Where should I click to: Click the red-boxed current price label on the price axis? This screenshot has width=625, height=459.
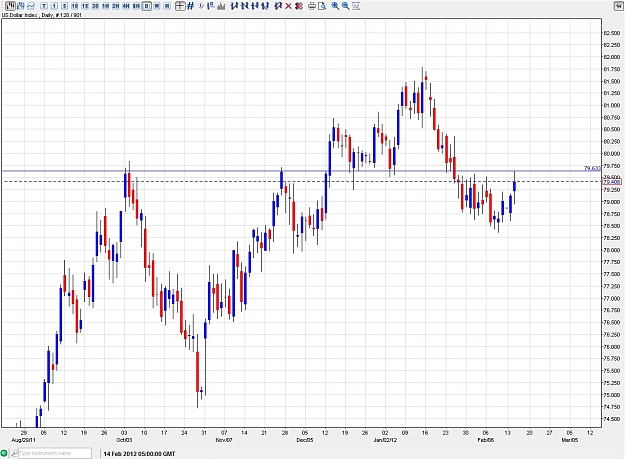pos(612,182)
